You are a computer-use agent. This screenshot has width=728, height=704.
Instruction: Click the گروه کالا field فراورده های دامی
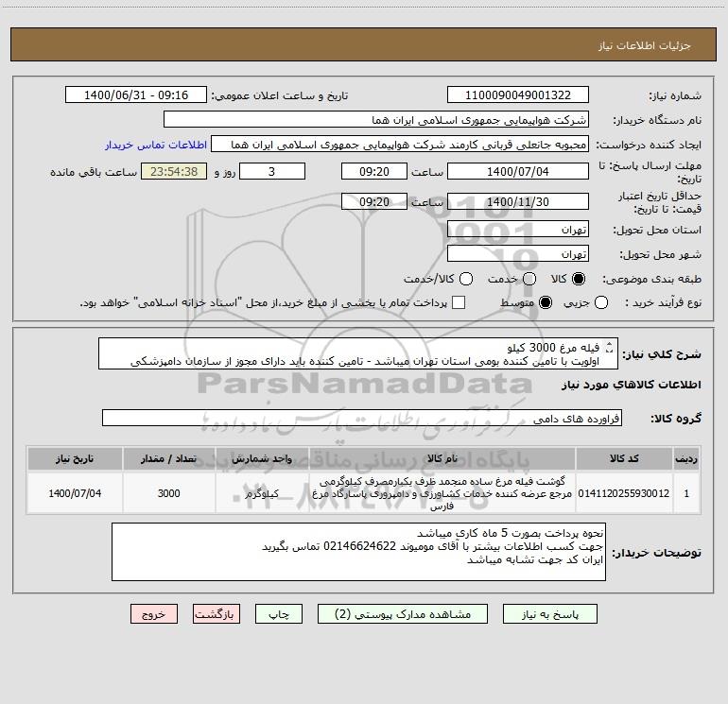[x=362, y=418]
